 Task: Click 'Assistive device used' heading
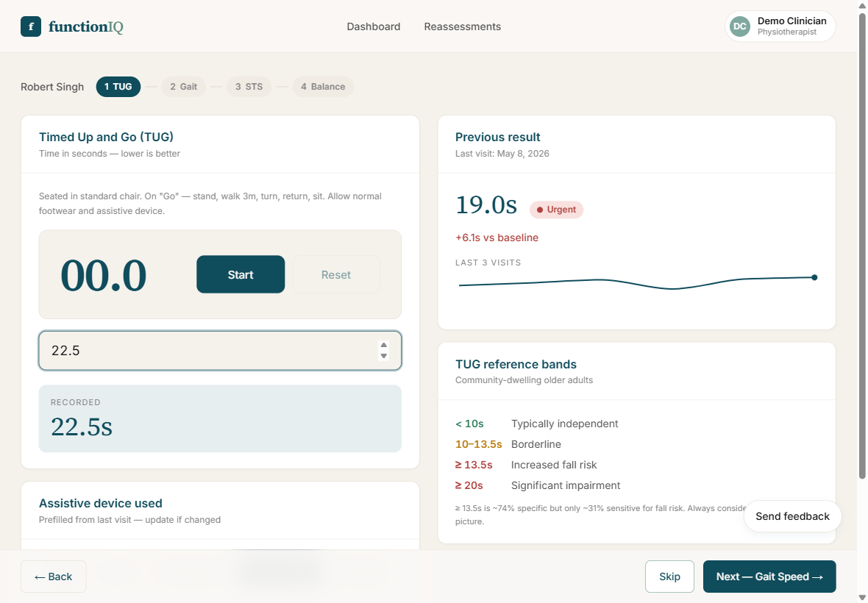click(100, 503)
